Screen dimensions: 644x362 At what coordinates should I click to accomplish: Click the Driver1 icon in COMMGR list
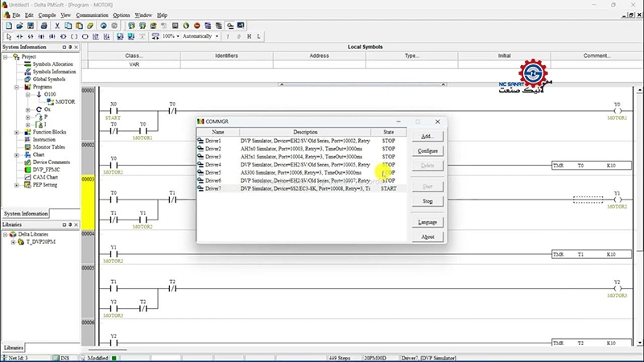click(x=202, y=141)
